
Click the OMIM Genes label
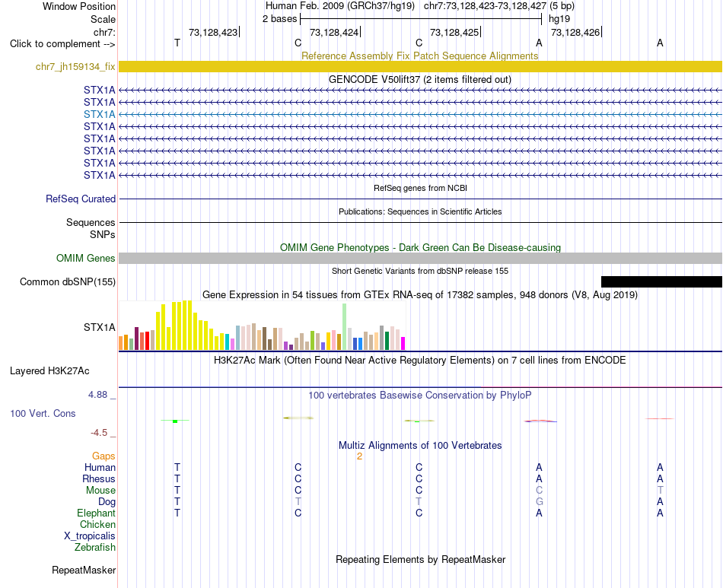[x=85, y=258]
